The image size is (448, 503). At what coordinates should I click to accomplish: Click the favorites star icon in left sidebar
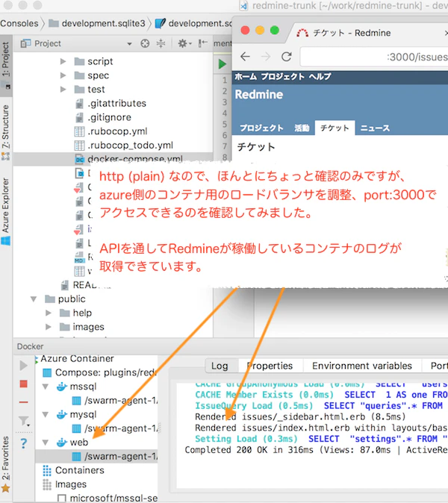tap(5, 489)
